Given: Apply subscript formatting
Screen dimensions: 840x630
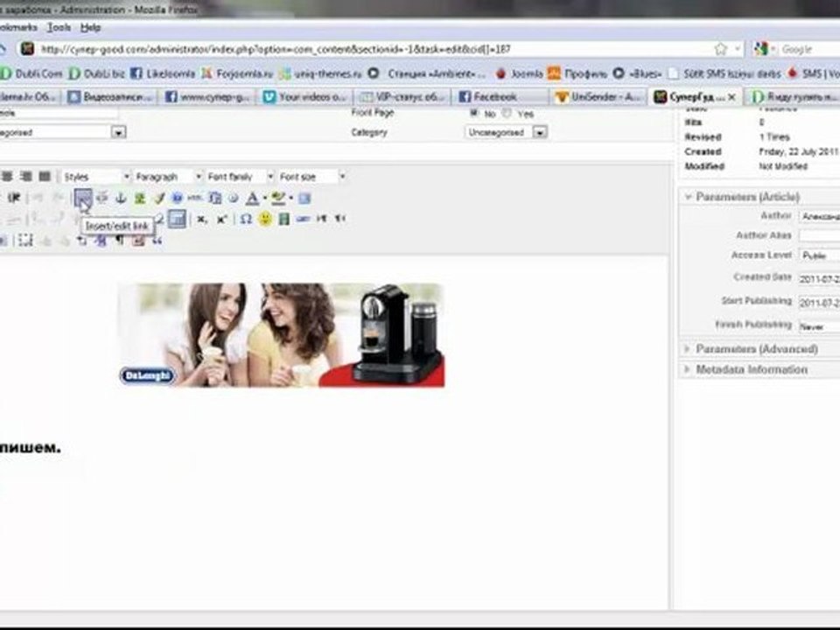Looking at the screenshot, I should click(202, 219).
